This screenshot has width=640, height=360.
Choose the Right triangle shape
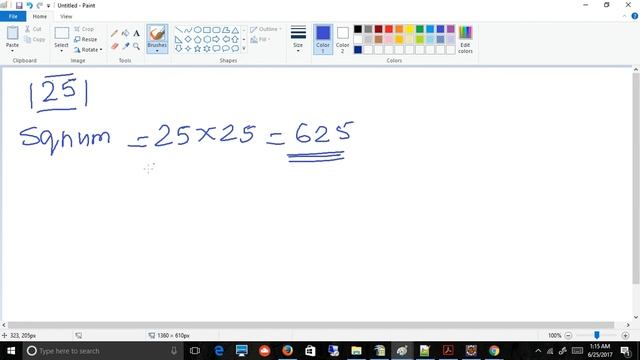tap(179, 39)
